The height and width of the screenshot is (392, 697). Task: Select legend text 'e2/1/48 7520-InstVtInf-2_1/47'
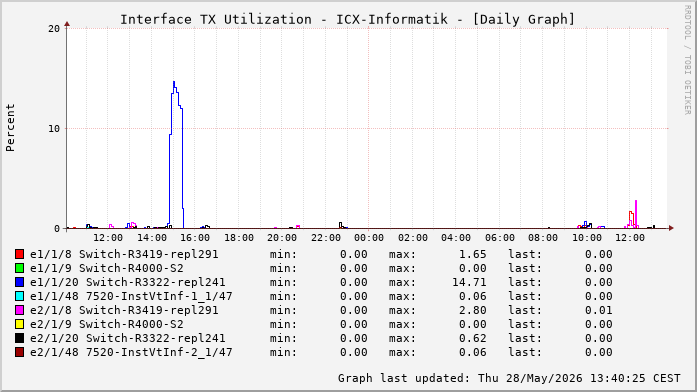click(x=131, y=352)
